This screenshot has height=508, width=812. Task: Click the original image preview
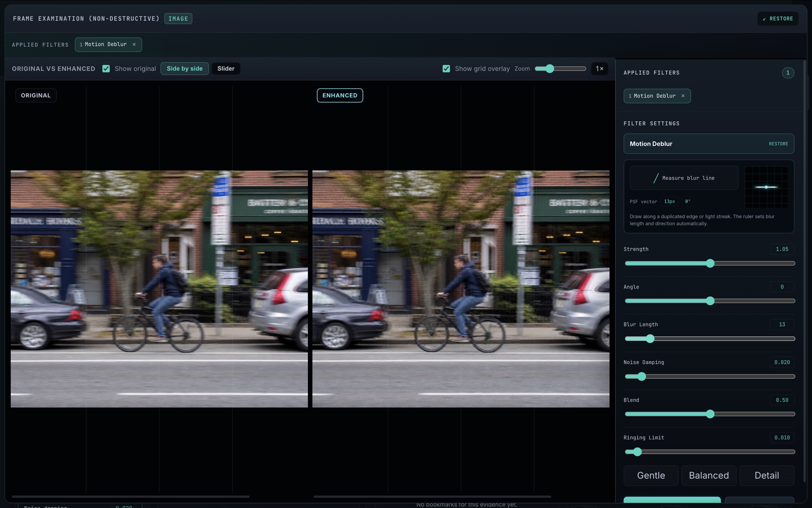coord(159,289)
